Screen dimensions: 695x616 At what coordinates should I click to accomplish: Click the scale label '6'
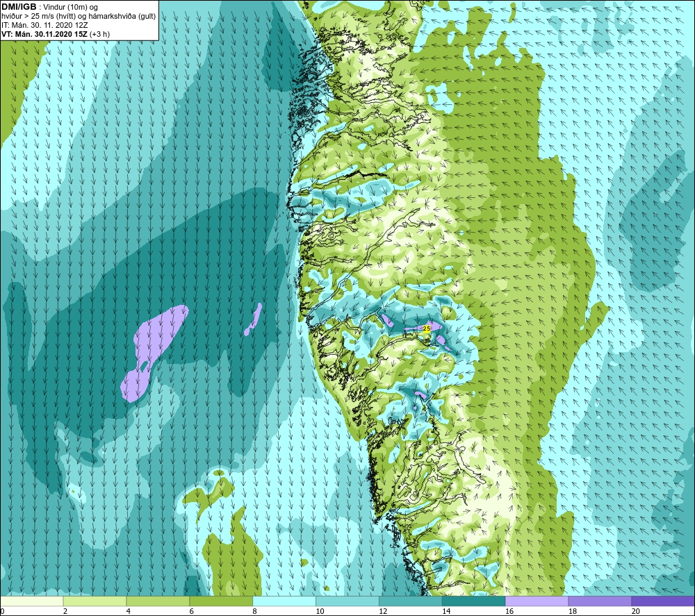[192, 612]
